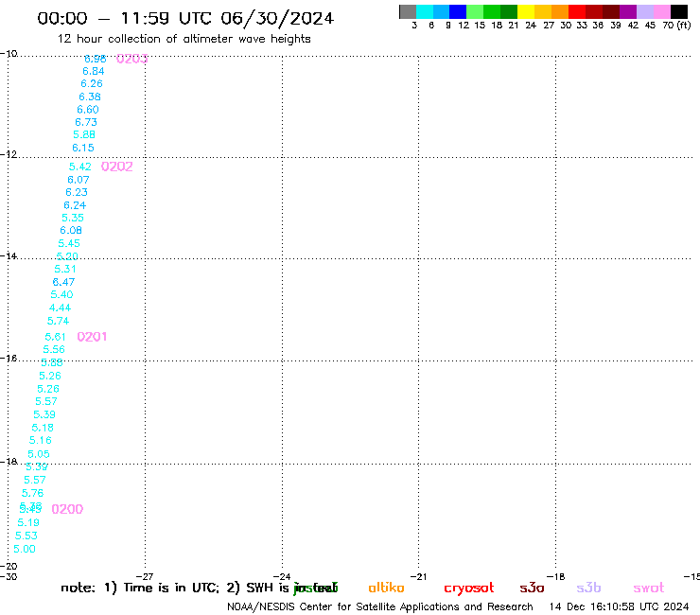700x615 pixels.
Task: Click the 0203 swot time marker
Action: click(x=132, y=59)
